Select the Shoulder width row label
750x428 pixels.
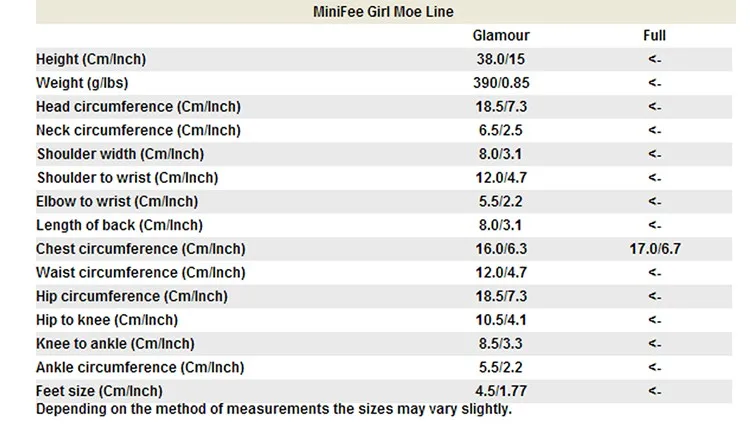(x=121, y=154)
